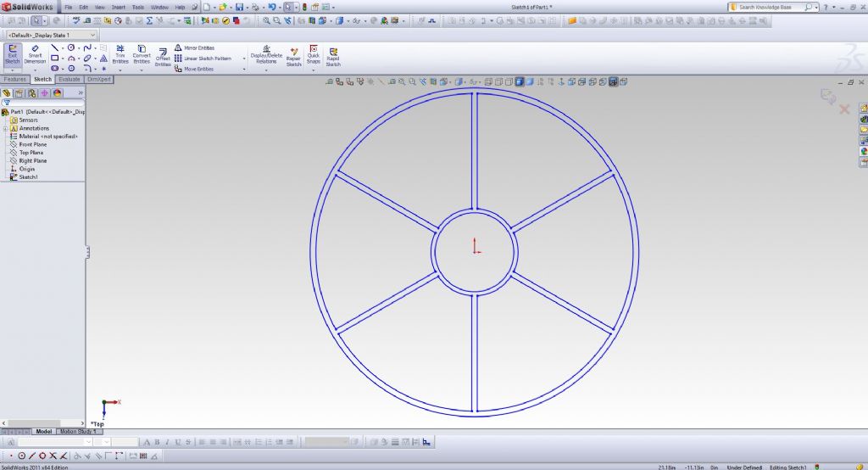Open the Tools menu
This screenshot has height=470, width=868.
pos(138,7)
